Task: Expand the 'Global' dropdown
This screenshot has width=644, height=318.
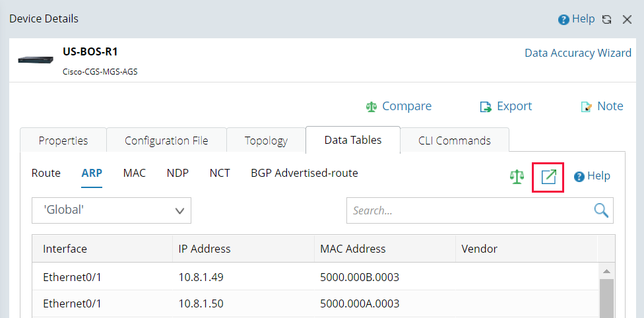Action: point(112,210)
